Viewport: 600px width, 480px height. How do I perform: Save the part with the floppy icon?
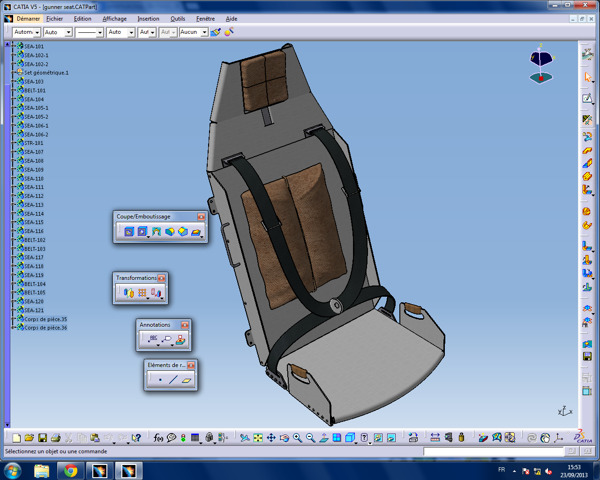[x=42, y=438]
